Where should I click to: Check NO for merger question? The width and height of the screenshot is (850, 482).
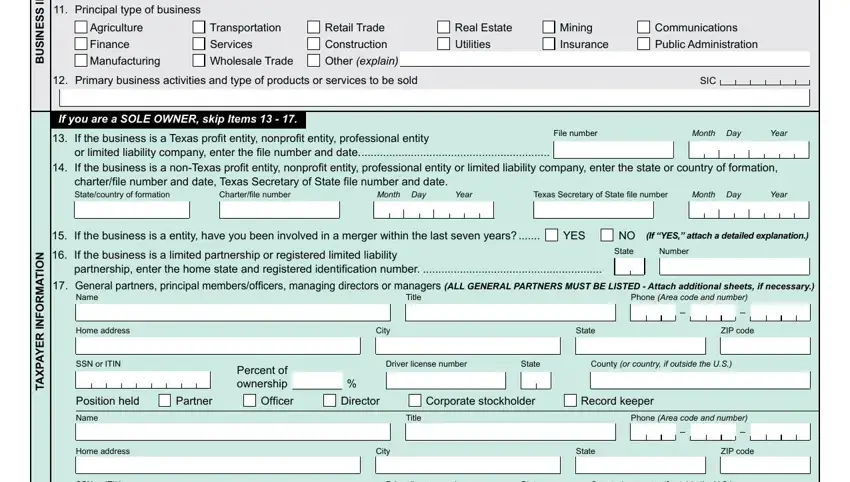[607, 235]
